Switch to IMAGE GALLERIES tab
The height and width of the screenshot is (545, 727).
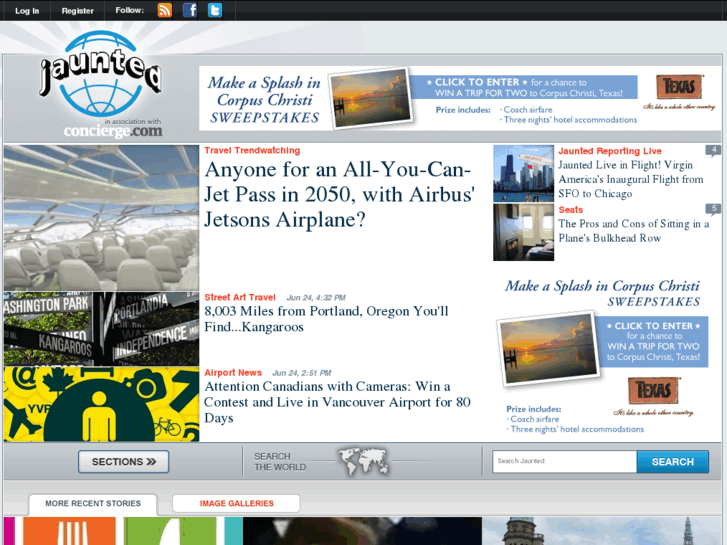click(236, 504)
